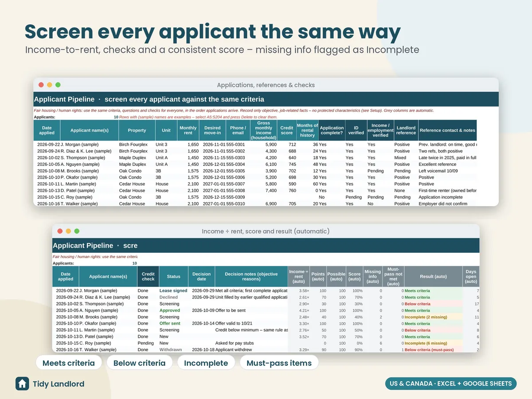The image size is (532, 399).
Task: Select the note 'Late twice in 2025, paid in full'
Action: 447,157
